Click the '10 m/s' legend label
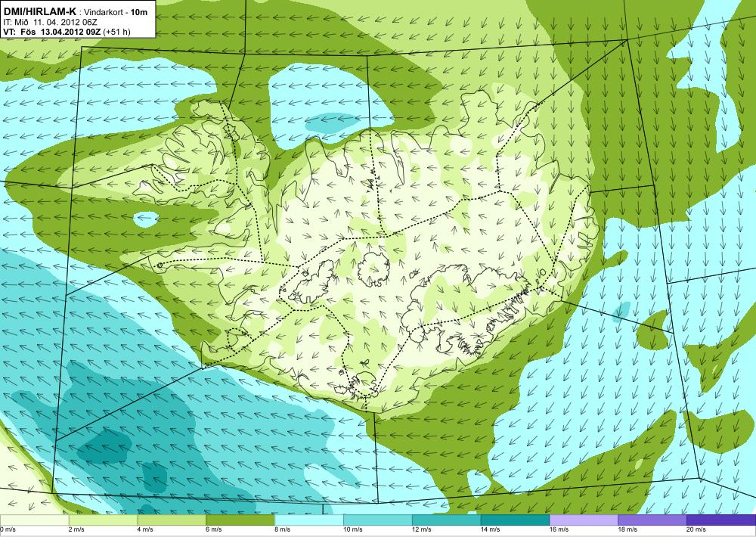Viewport: 756px width, 537px height. click(353, 529)
